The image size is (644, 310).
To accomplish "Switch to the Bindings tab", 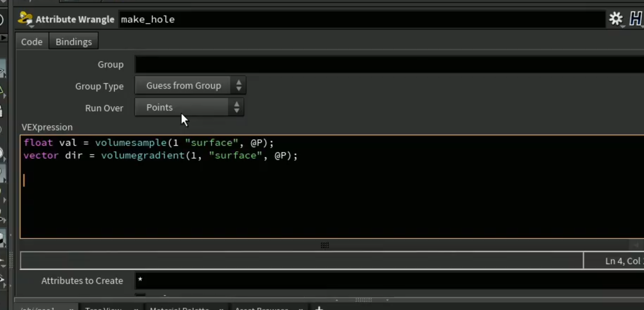I will tap(74, 42).
